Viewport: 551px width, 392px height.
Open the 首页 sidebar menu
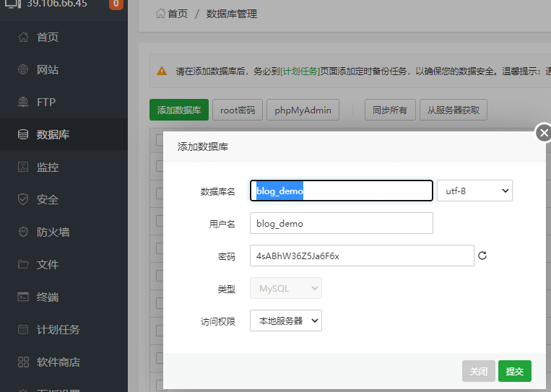[64, 37]
